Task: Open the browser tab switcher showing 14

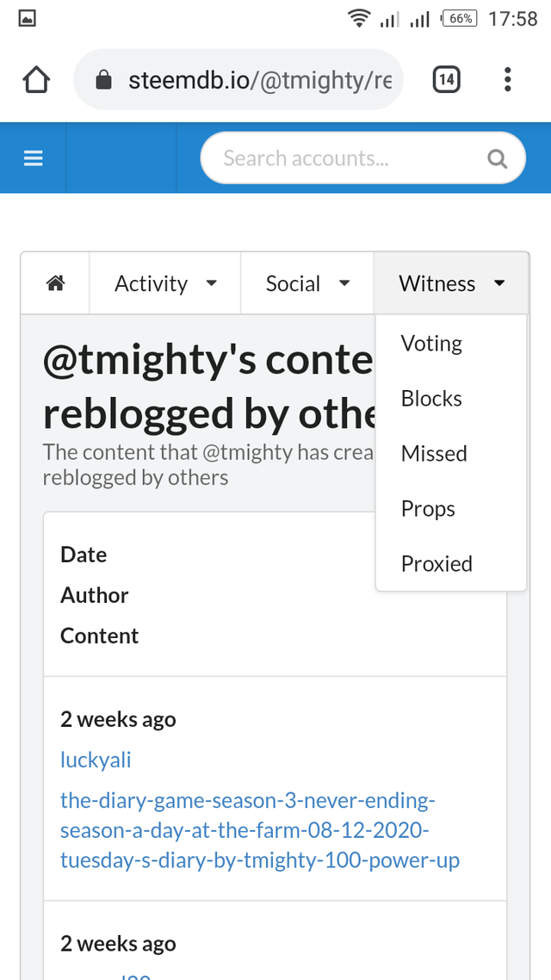Action: click(x=445, y=81)
